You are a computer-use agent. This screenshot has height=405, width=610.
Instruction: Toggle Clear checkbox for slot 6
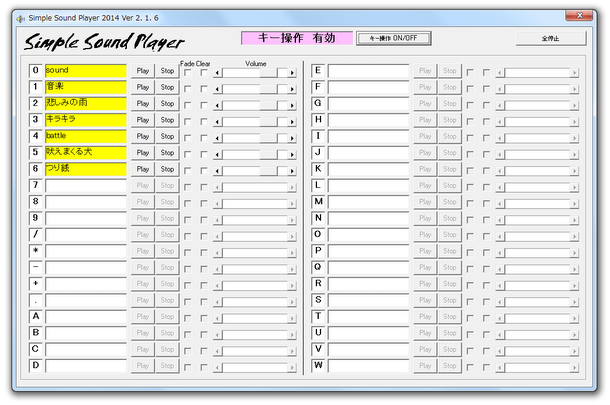click(204, 171)
